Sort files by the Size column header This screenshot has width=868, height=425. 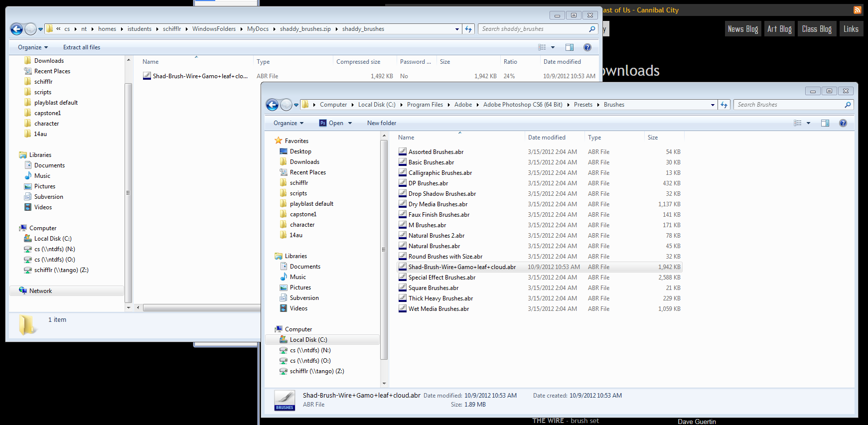[653, 138]
